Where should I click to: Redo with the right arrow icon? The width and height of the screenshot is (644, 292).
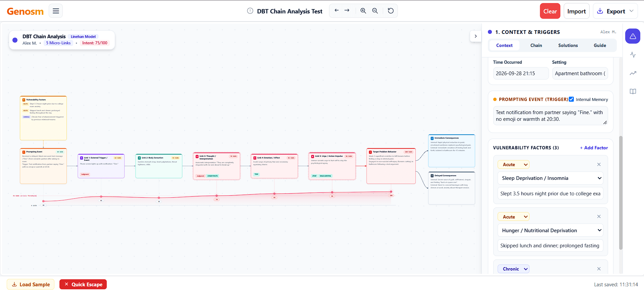tap(347, 11)
